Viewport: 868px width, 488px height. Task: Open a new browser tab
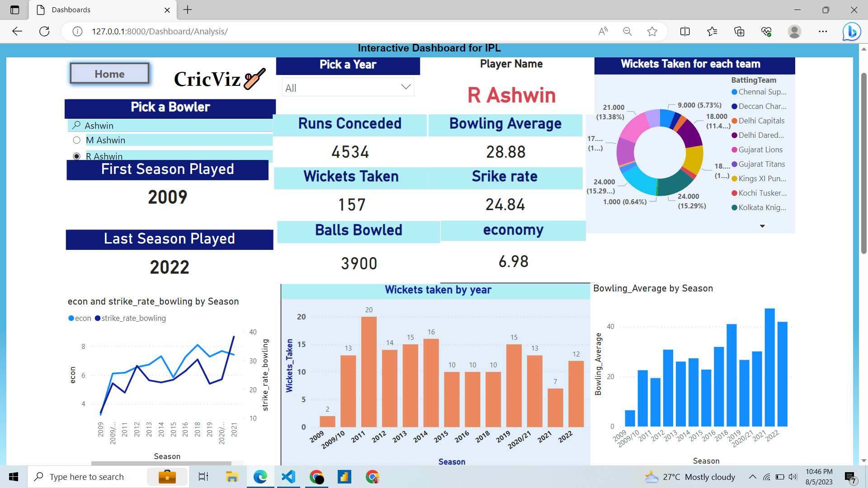coord(188,10)
